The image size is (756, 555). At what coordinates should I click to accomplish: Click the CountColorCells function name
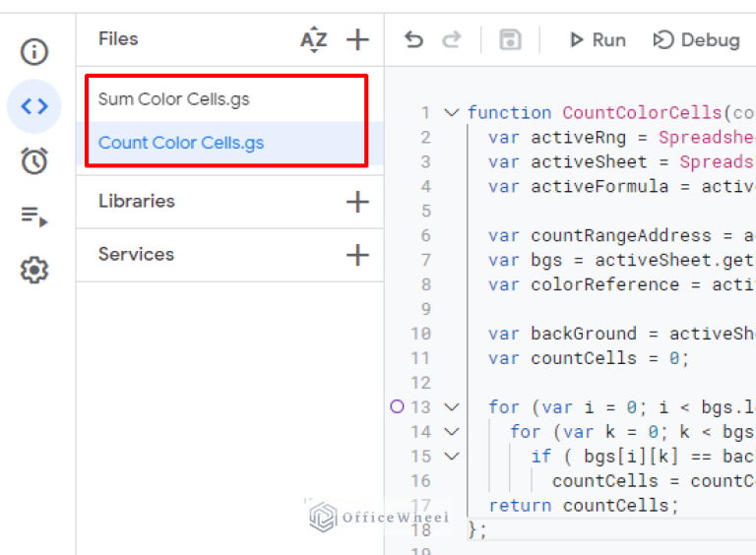642,113
